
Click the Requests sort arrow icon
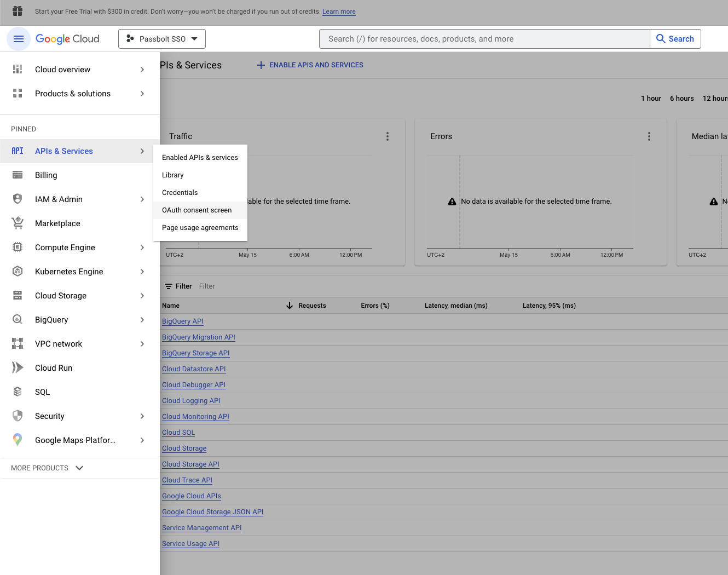(x=290, y=306)
